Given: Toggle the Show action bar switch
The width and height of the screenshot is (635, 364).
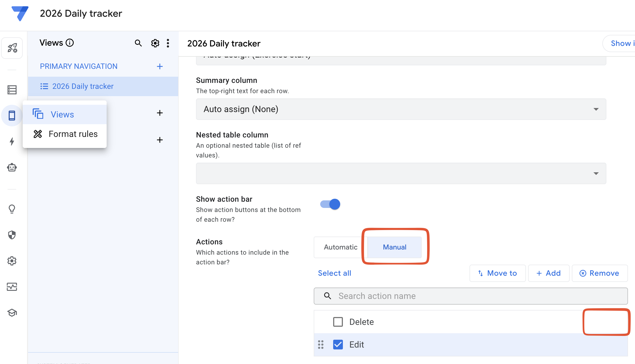Looking at the screenshot, I should [330, 204].
